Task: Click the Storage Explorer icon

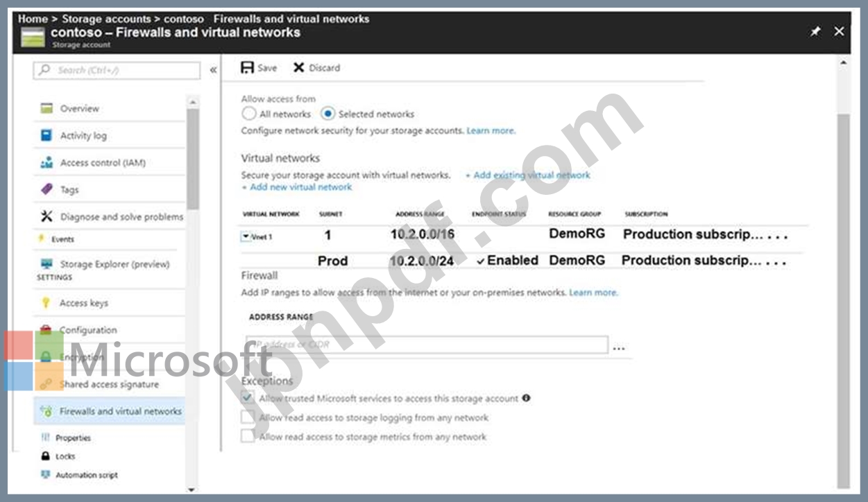Action: click(46, 264)
